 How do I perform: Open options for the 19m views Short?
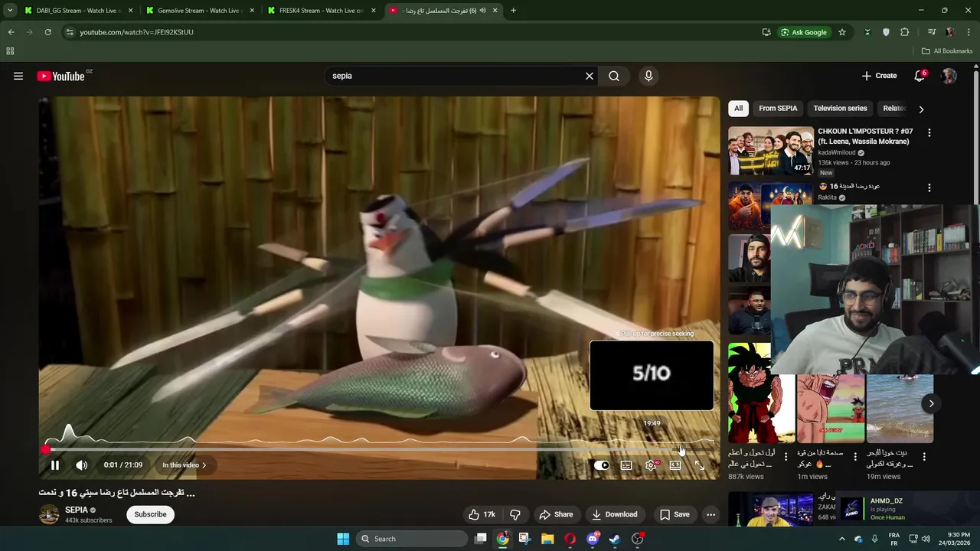924,457
